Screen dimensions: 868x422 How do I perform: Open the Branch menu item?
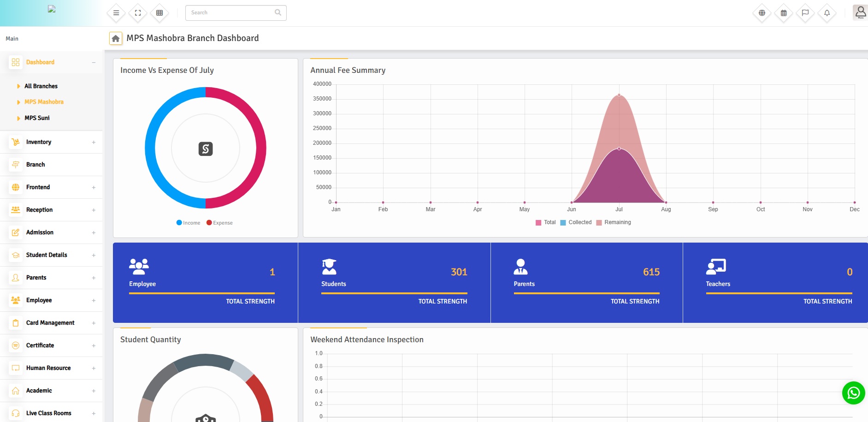click(35, 165)
